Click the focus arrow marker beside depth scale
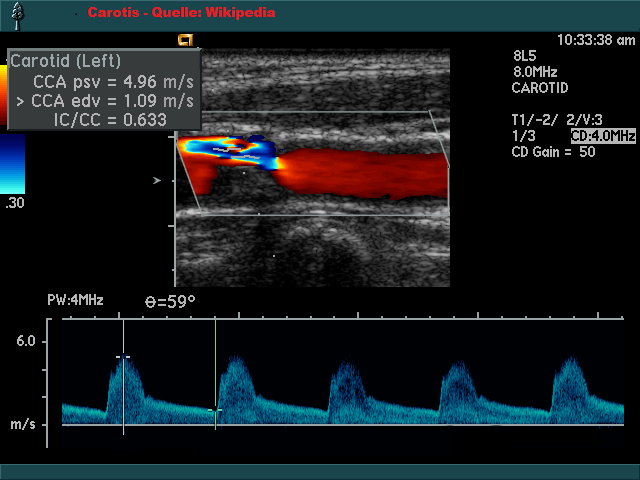Image resolution: width=640 pixels, height=480 pixels. point(157,180)
